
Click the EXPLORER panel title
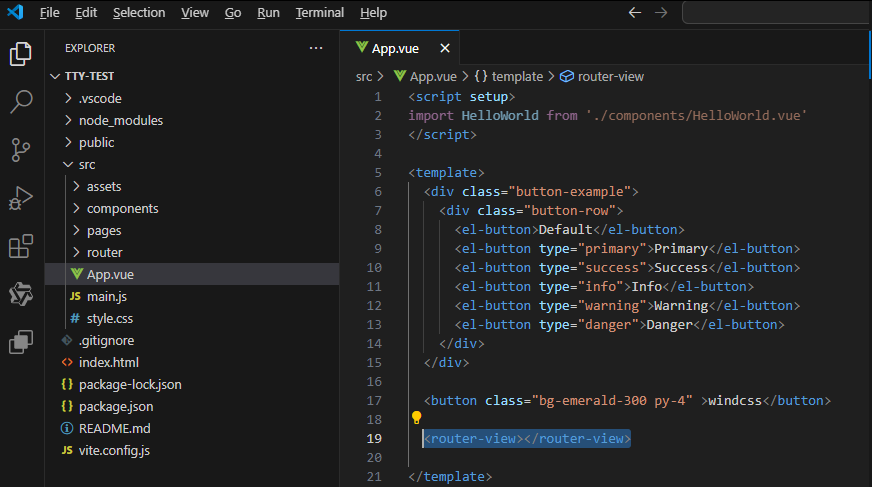pos(90,48)
